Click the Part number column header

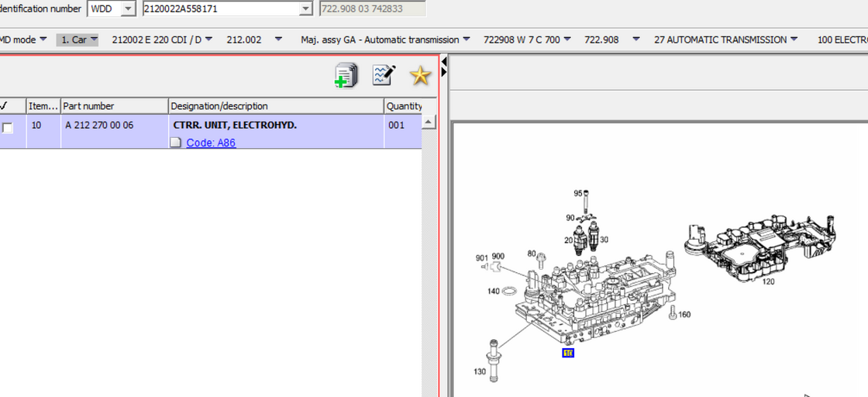(x=113, y=106)
